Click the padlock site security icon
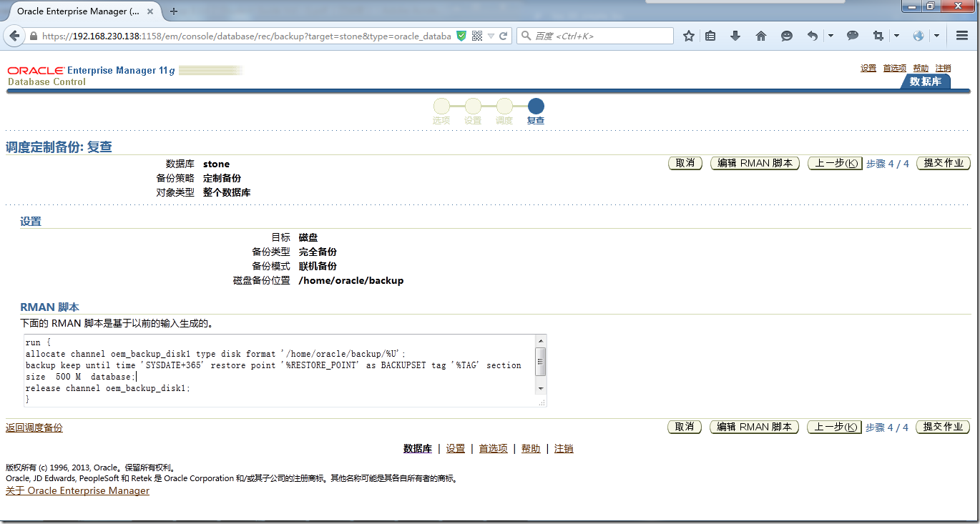The height and width of the screenshot is (524, 980). (x=34, y=36)
